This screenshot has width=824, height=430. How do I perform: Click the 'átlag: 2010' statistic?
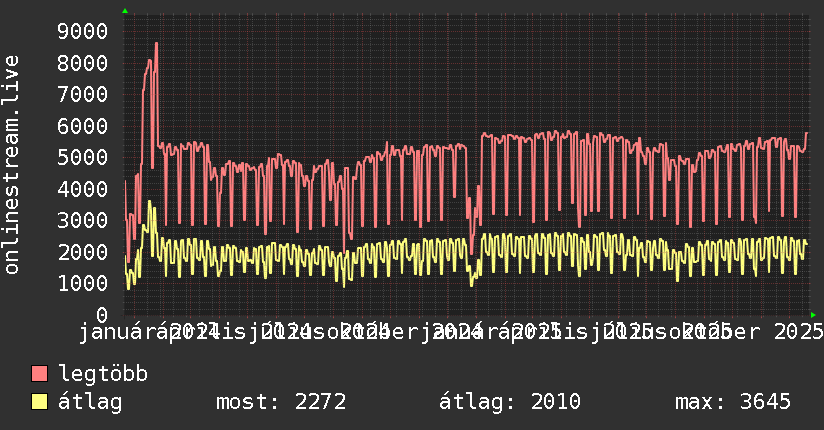[x=510, y=402]
